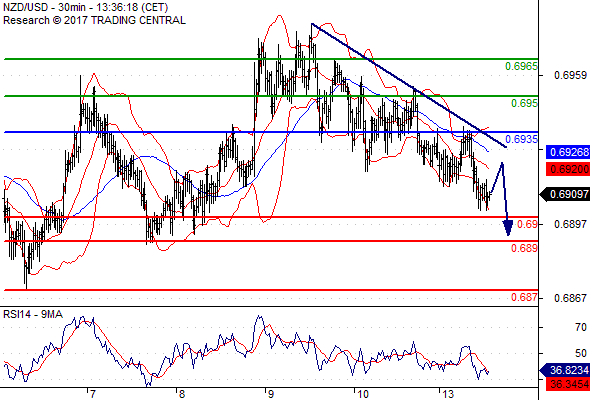The width and height of the screenshot is (590, 400).
Task: Click the red 0.69200 price tag
Action: [568, 169]
